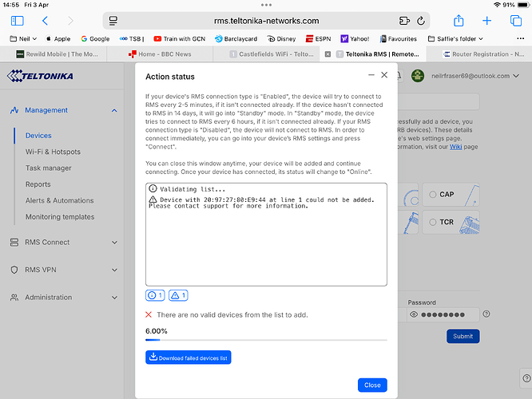
Task: Reload the RMS page
Action: coord(421,21)
